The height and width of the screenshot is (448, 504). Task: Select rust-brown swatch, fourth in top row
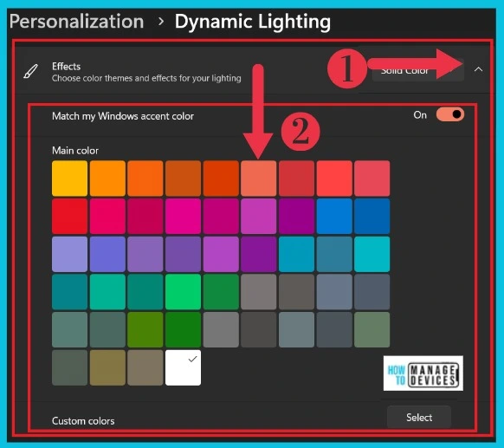pyautogui.click(x=183, y=179)
